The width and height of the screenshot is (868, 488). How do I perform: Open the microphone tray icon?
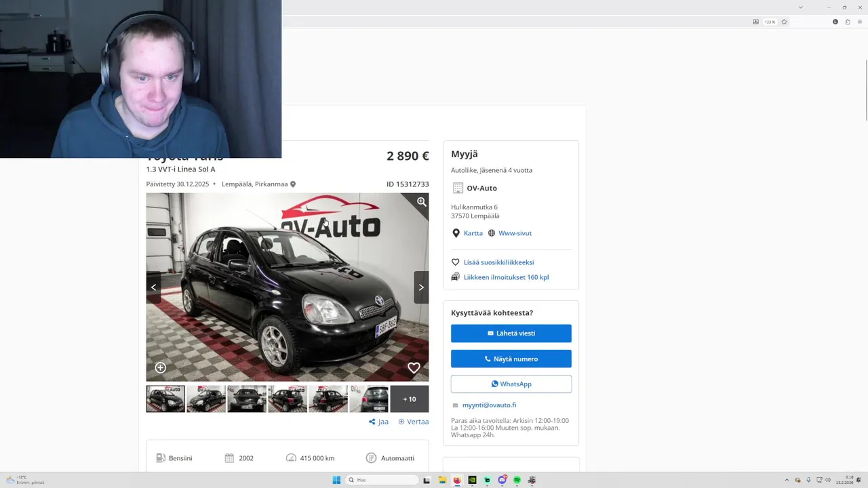point(808,480)
